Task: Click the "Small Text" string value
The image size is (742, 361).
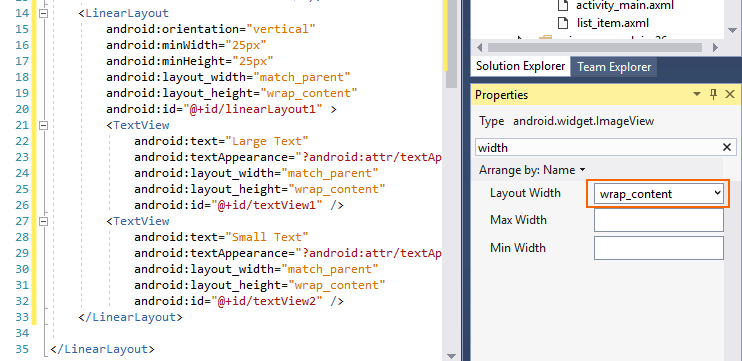Action: [x=267, y=237]
